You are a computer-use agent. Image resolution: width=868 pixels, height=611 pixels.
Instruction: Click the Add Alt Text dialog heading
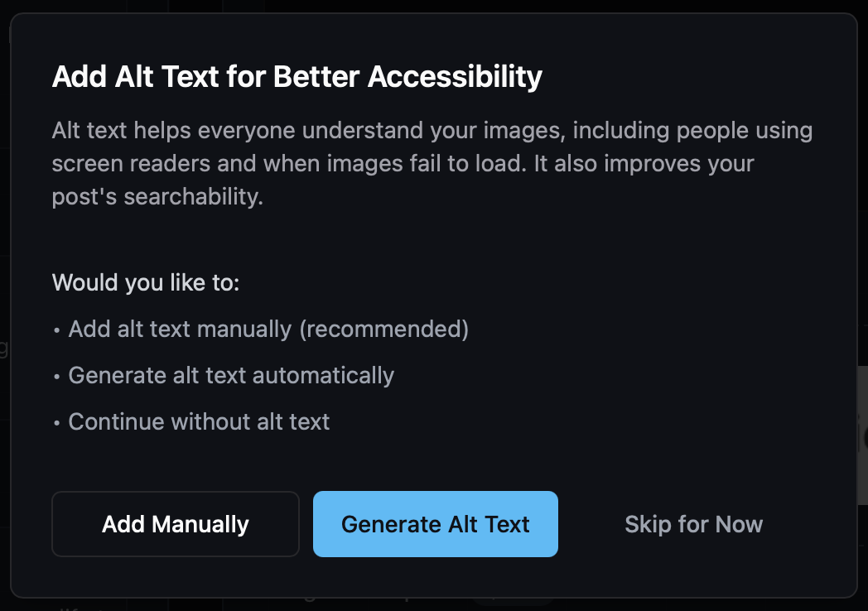coord(297,76)
